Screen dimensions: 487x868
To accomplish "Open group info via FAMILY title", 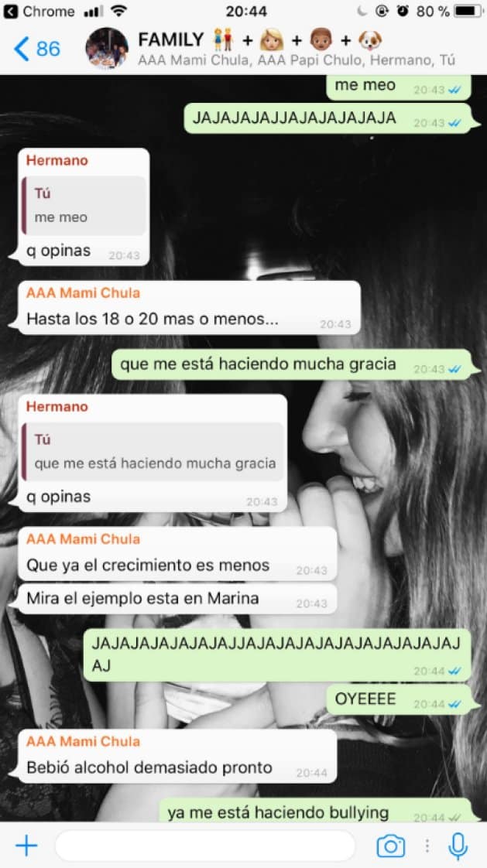I will coord(170,40).
